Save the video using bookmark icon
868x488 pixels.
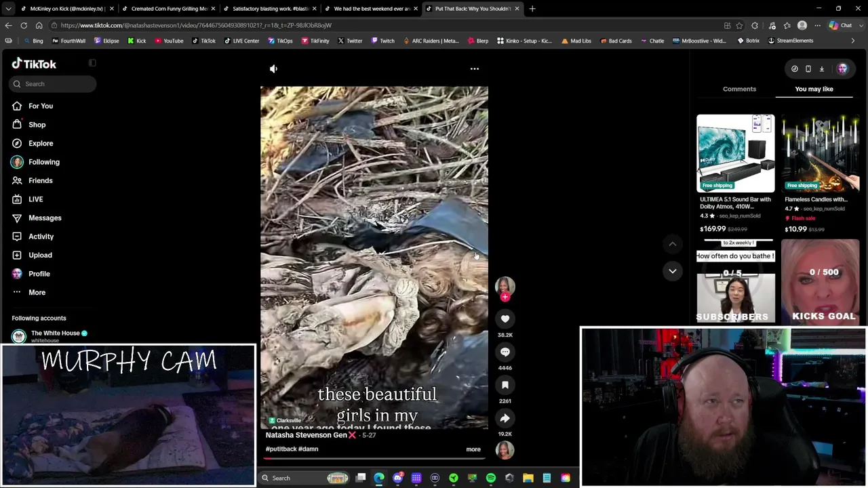(x=505, y=385)
